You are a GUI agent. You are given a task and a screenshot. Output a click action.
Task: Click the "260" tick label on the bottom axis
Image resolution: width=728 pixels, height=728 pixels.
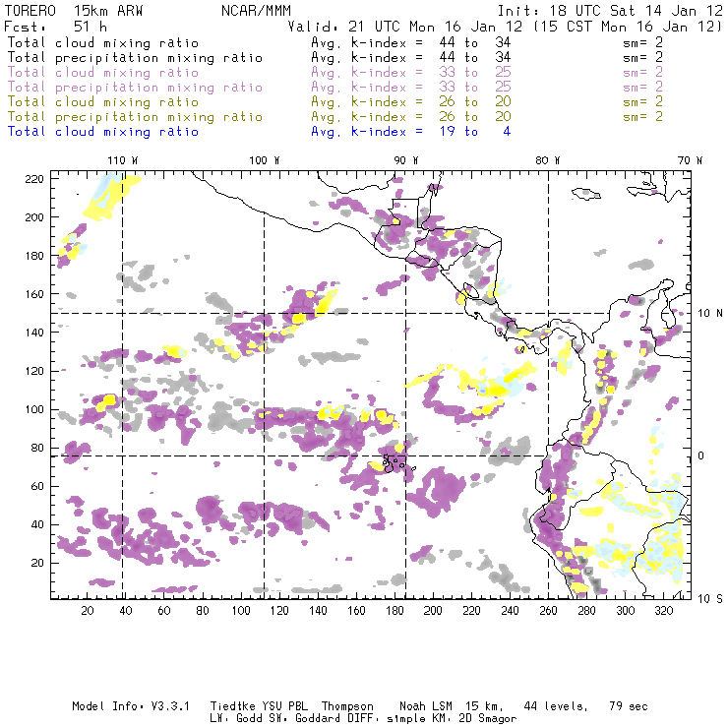548,611
